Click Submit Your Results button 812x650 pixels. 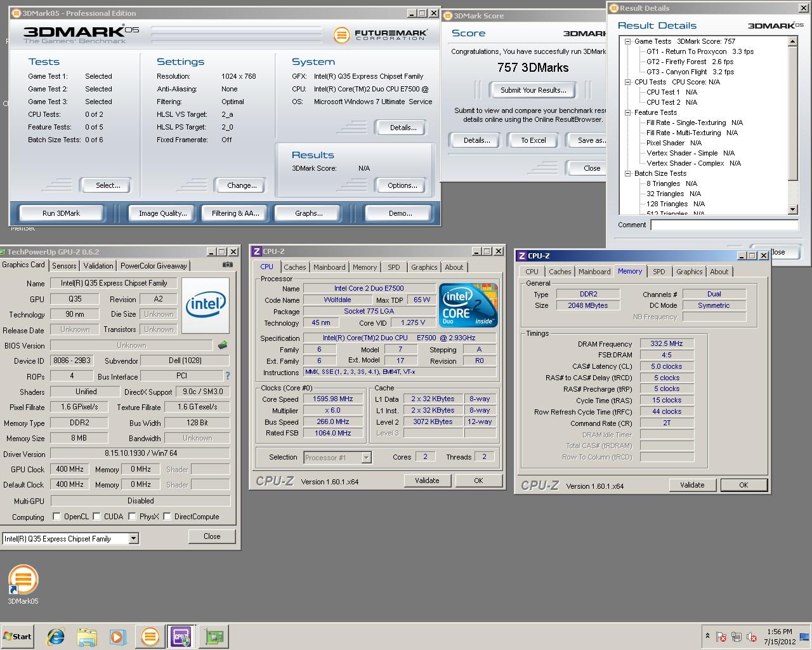(534, 90)
